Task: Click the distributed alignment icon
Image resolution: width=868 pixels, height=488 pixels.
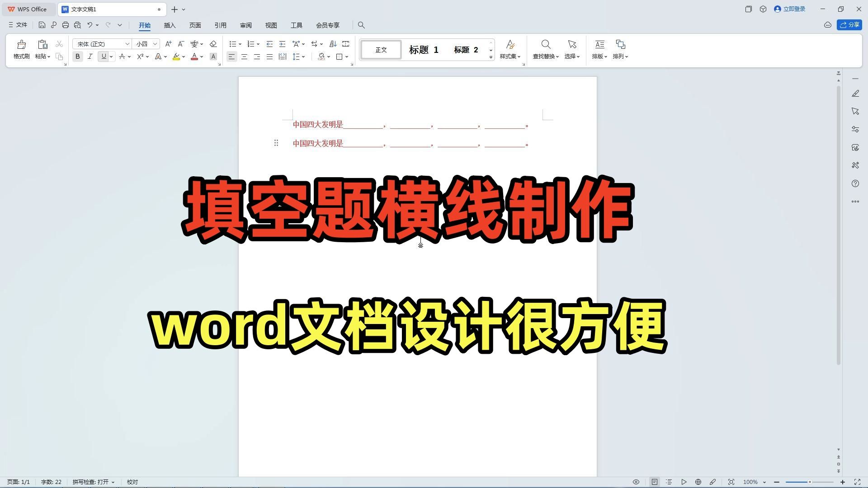Action: [x=282, y=56]
